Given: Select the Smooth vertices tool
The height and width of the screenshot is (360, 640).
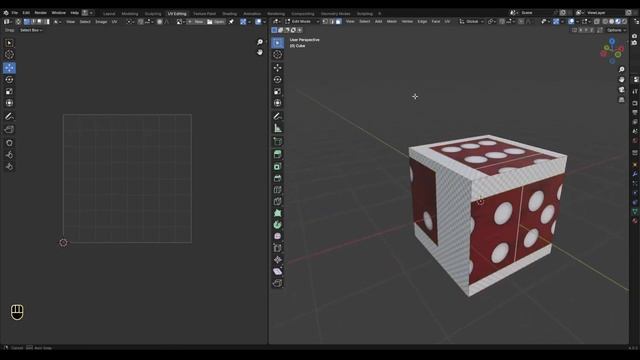Looking at the screenshot, I should [x=278, y=236].
